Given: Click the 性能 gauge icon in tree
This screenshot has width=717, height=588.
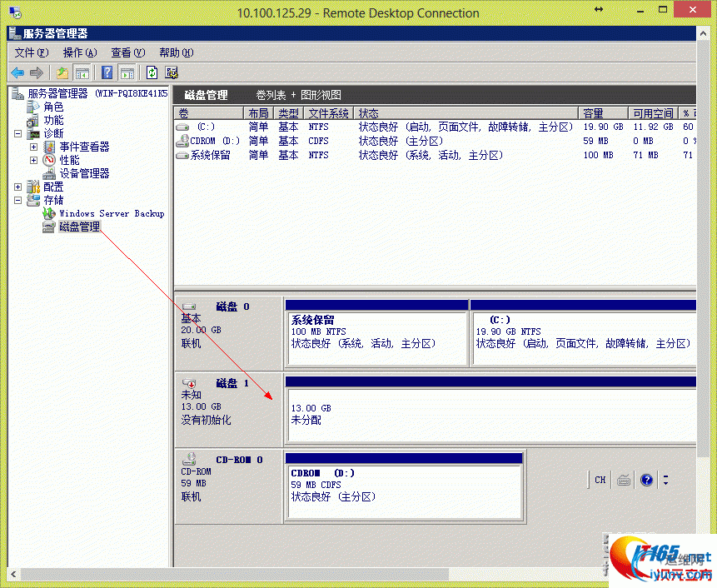Looking at the screenshot, I should click(x=49, y=160).
